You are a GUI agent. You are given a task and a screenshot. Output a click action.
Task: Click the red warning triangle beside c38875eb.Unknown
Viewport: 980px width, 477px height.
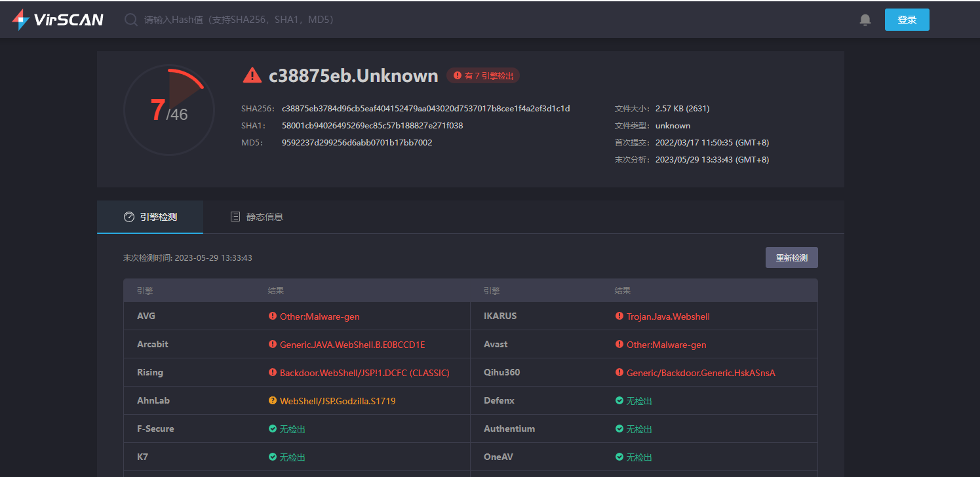[x=252, y=75]
